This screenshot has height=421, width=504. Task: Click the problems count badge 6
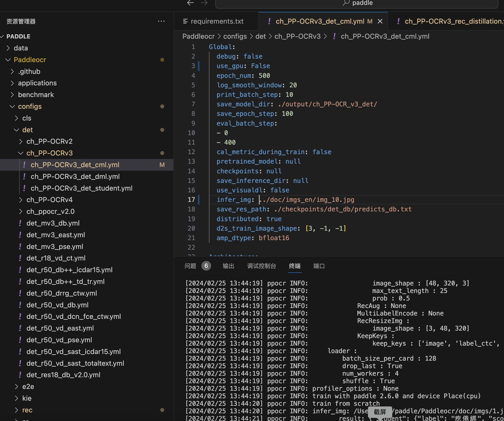(206, 266)
